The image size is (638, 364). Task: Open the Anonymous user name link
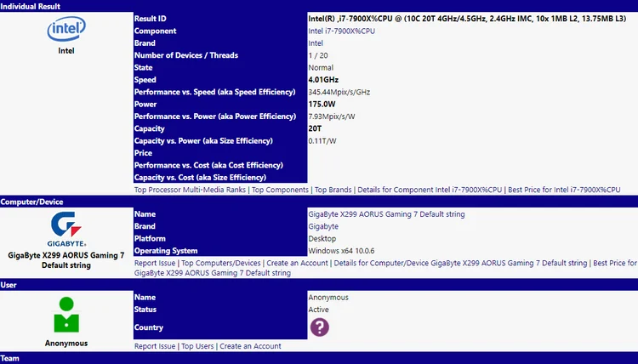point(328,298)
